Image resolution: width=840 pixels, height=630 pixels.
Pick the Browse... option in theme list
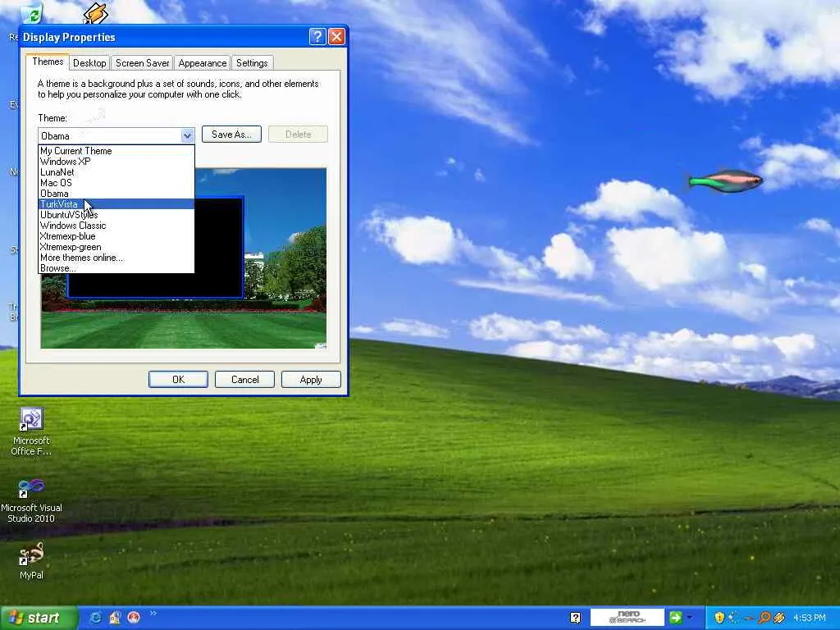(x=116, y=268)
